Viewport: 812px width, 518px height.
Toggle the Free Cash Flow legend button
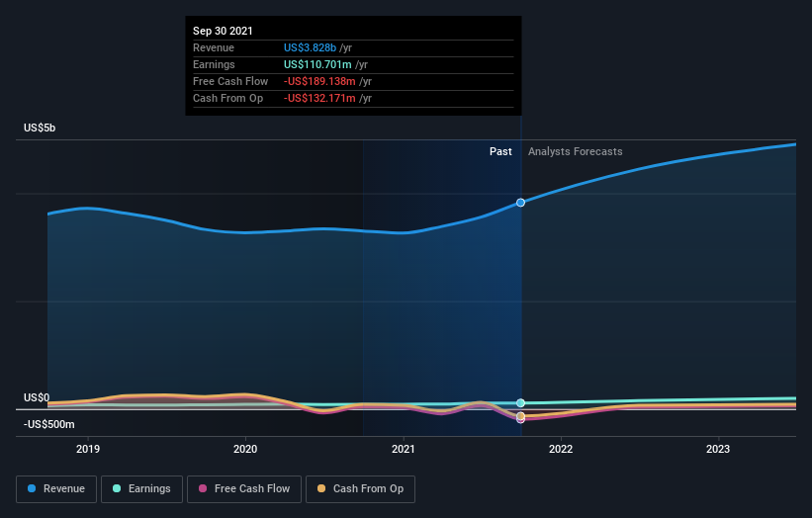point(244,489)
